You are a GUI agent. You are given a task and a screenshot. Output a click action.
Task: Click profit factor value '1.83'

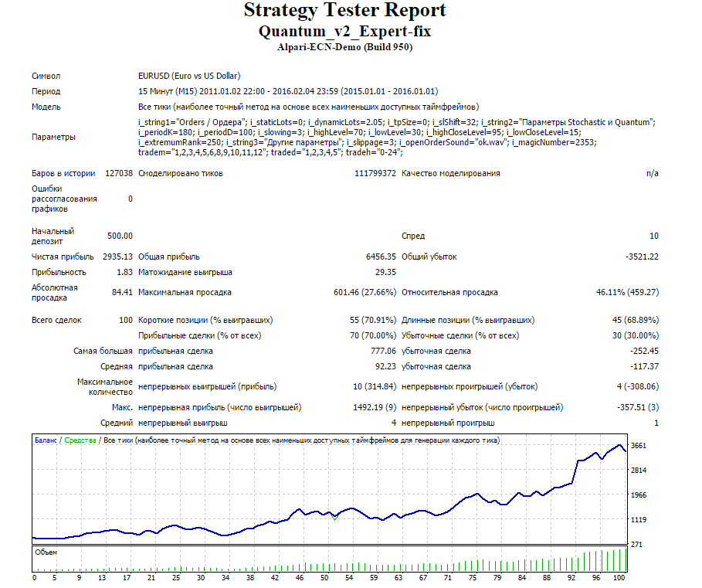[124, 272]
